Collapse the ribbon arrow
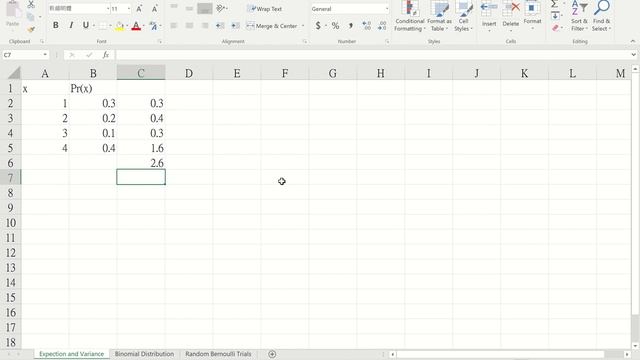This screenshot has height=360, width=640. tap(633, 41)
